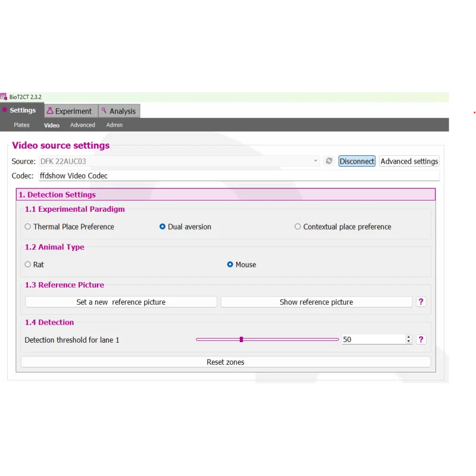Open the Admin settings tab
The height and width of the screenshot is (476, 476).
click(114, 125)
